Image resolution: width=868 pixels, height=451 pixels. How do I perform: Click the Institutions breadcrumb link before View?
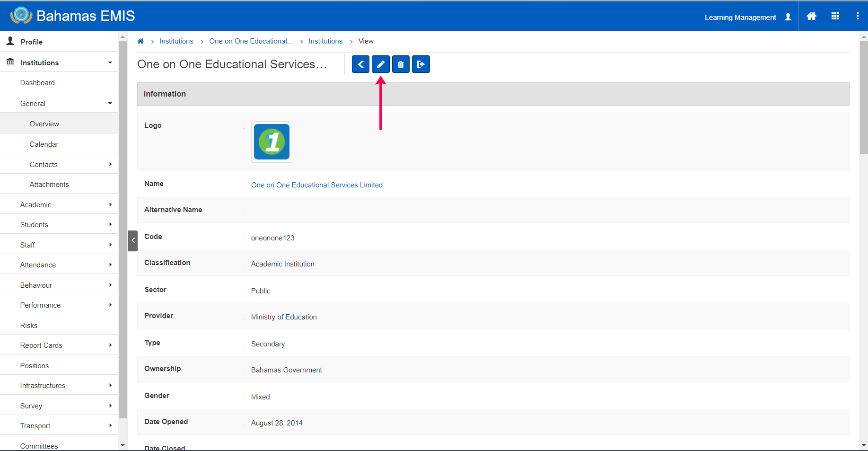(325, 41)
